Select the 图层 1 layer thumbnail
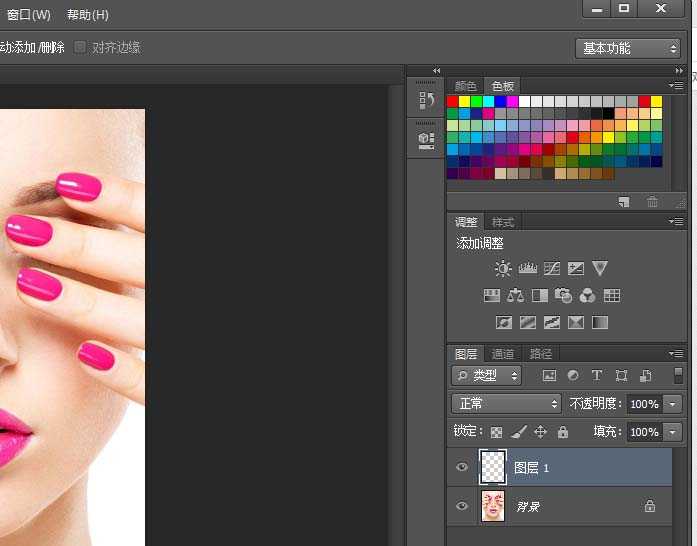 494,467
